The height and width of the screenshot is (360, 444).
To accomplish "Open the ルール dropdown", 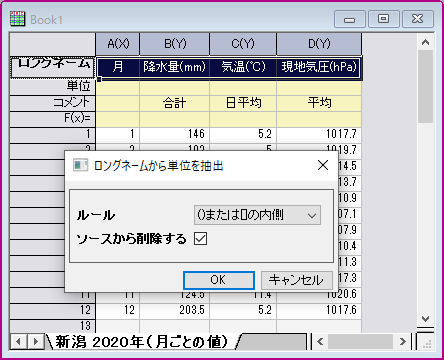I will coord(257,215).
